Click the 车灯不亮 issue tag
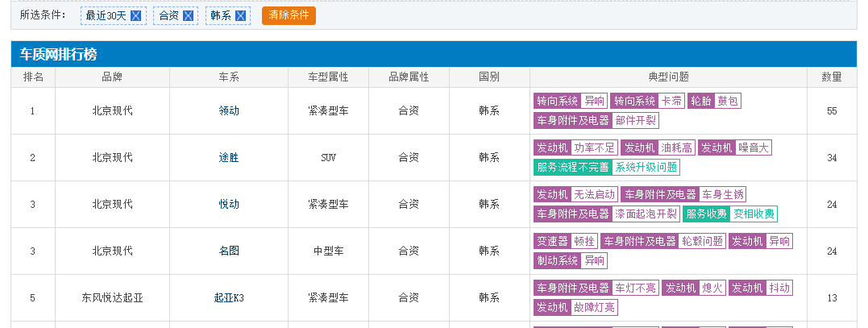The width and height of the screenshot is (868, 328). 596,288
